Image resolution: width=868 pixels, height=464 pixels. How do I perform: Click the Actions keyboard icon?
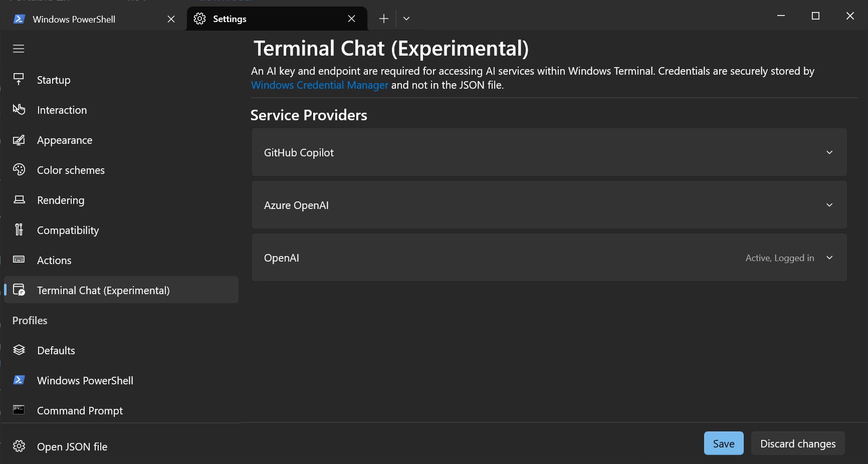point(19,260)
